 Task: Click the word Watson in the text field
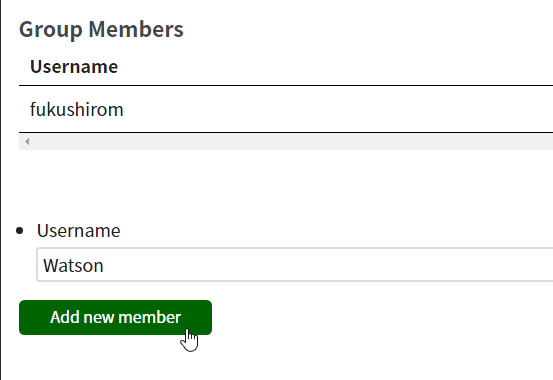[x=73, y=265]
